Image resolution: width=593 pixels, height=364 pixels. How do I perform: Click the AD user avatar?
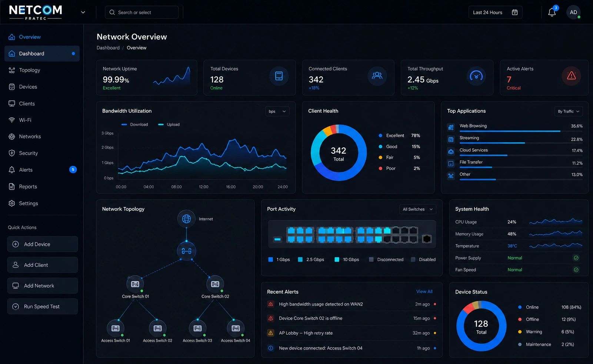pyautogui.click(x=573, y=12)
